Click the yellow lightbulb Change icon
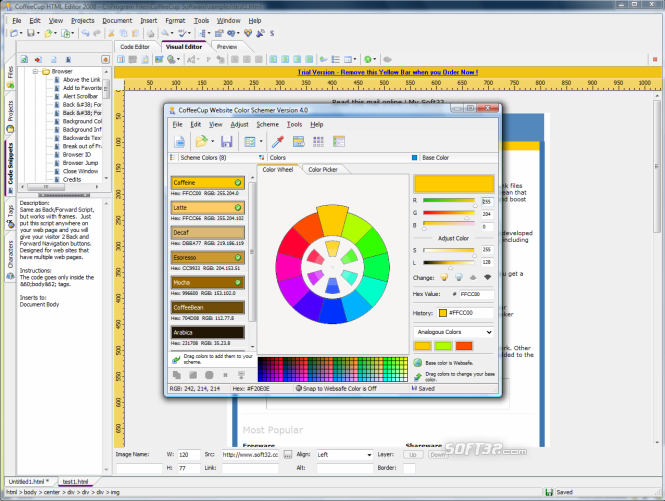 (x=444, y=277)
